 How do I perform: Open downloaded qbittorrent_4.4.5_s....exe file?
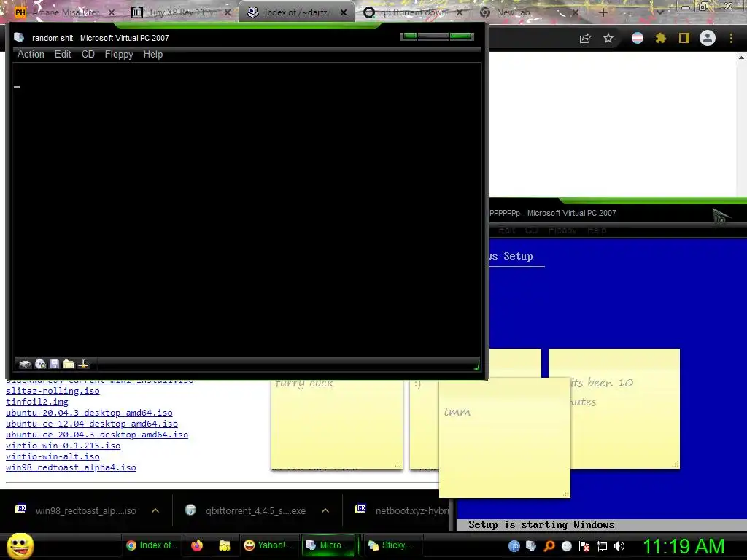coord(247,510)
